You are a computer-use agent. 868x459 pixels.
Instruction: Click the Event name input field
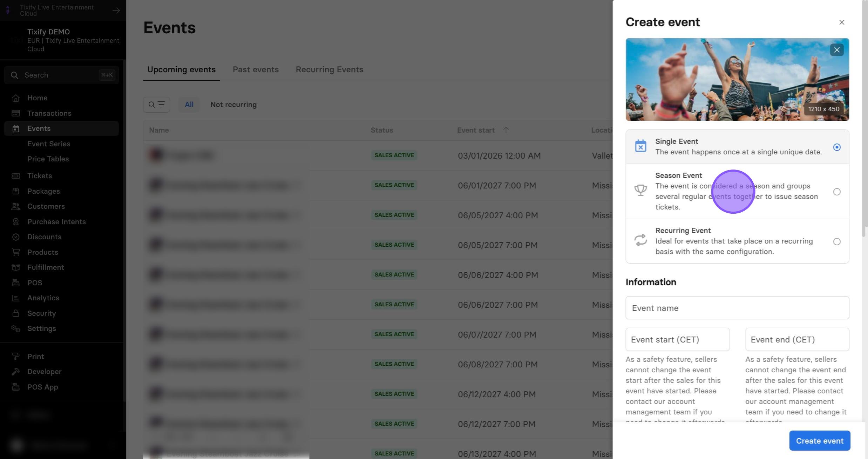737,308
